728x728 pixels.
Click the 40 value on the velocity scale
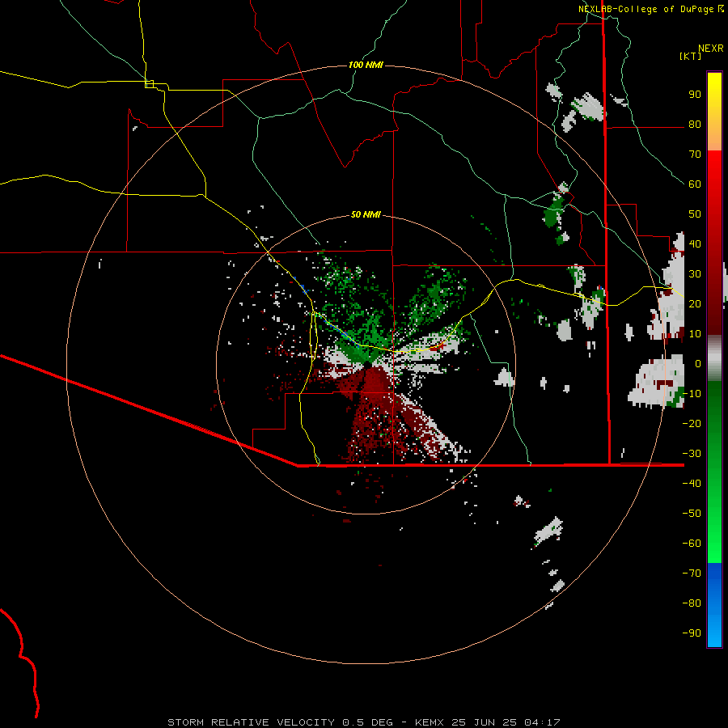click(x=695, y=244)
